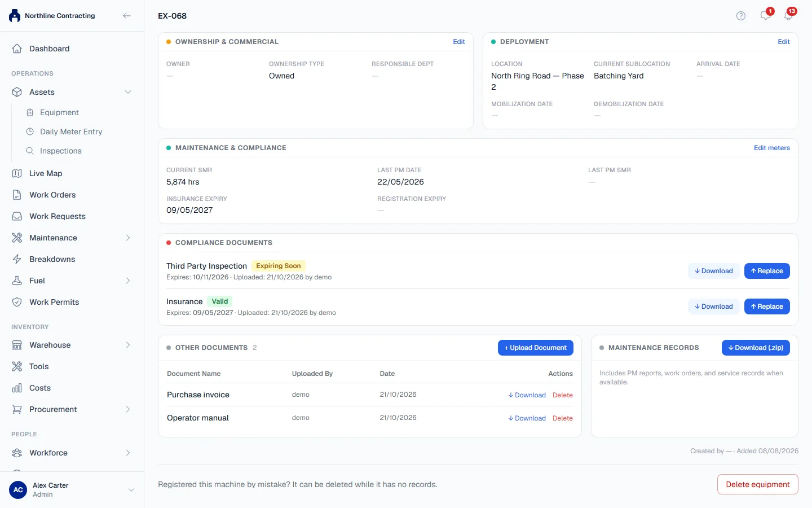Screen dimensions: 812x508
Task: Open Dashboard from the sidebar
Action: point(72,49)
